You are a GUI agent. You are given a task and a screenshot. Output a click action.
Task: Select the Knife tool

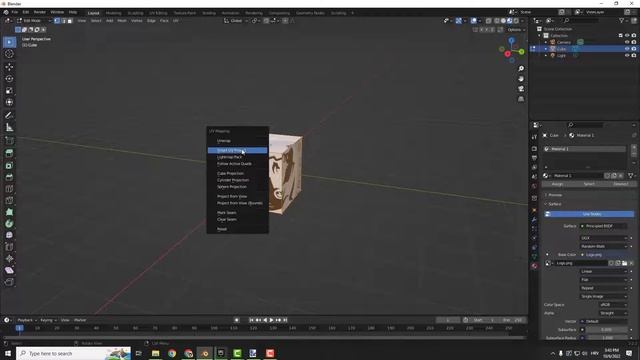(x=9, y=200)
